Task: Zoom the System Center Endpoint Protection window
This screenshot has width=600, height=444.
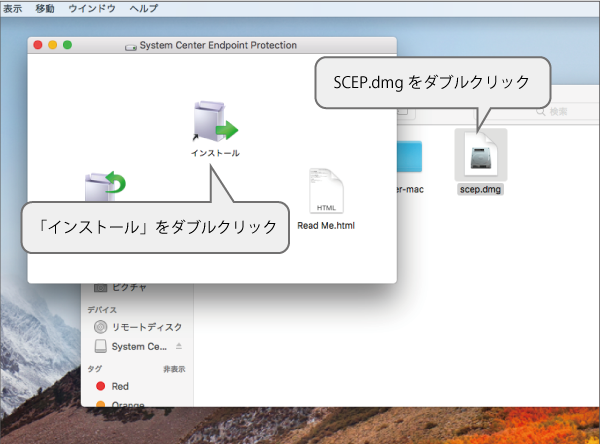Action: pyautogui.click(x=67, y=45)
